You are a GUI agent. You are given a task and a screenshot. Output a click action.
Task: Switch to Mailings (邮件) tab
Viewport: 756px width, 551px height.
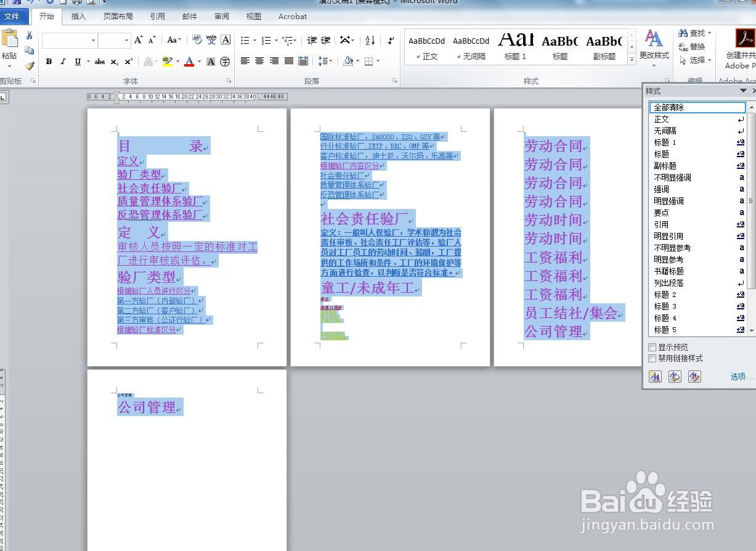190,17
